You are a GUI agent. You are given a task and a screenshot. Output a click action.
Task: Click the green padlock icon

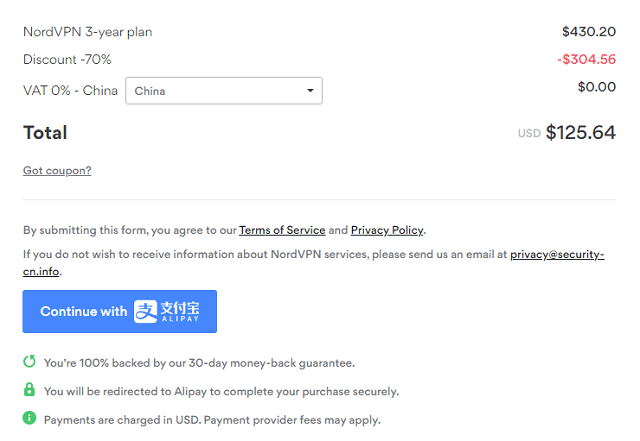(x=30, y=390)
